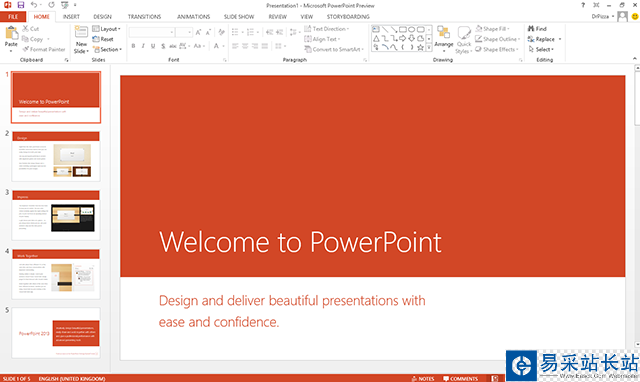This screenshot has width=640, height=382.
Task: Toggle strikethrough text
Action: coord(173,46)
